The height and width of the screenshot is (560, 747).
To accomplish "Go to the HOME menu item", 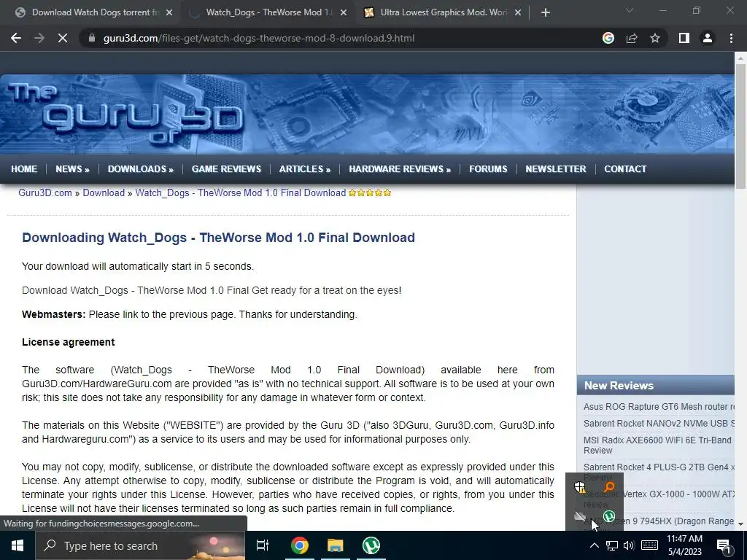I will click(x=24, y=169).
